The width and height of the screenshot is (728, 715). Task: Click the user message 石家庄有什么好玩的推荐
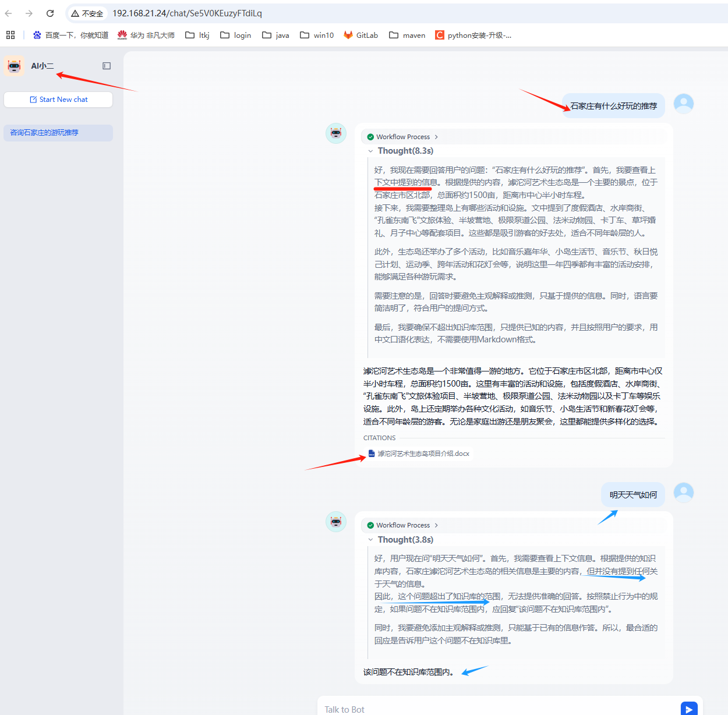[x=613, y=106]
